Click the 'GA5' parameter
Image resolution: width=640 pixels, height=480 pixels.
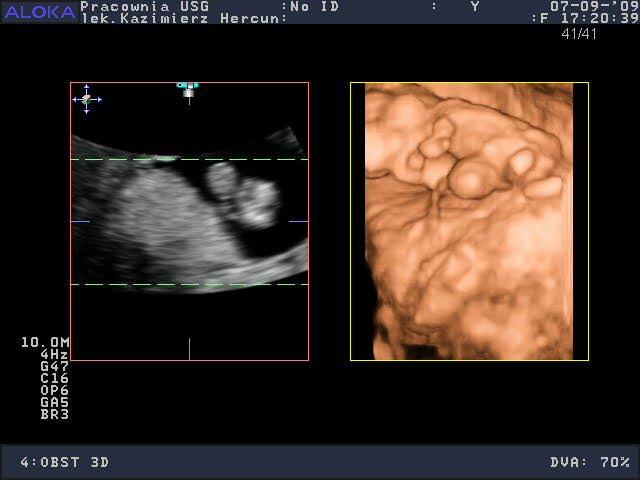tap(54, 402)
